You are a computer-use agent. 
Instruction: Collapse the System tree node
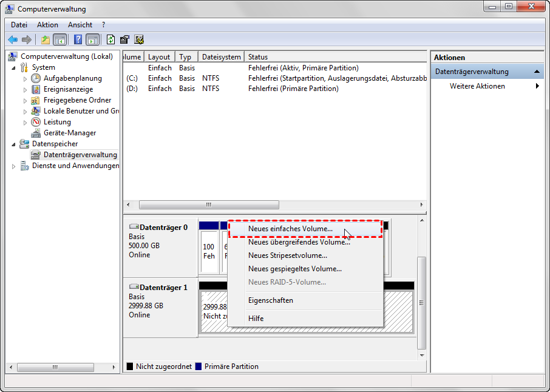(x=14, y=68)
